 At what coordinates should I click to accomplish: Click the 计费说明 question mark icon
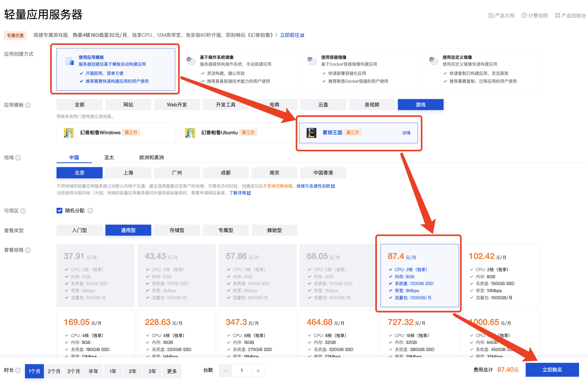pyautogui.click(x=524, y=16)
